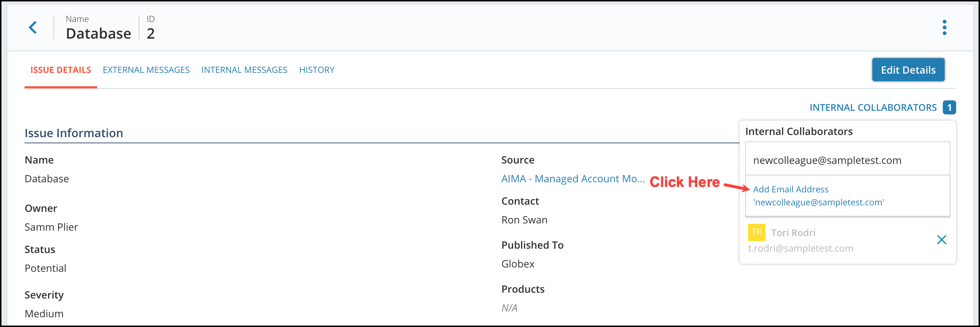This screenshot has height=327, width=980.
Task: Click the TR avatar badge
Action: [756, 232]
